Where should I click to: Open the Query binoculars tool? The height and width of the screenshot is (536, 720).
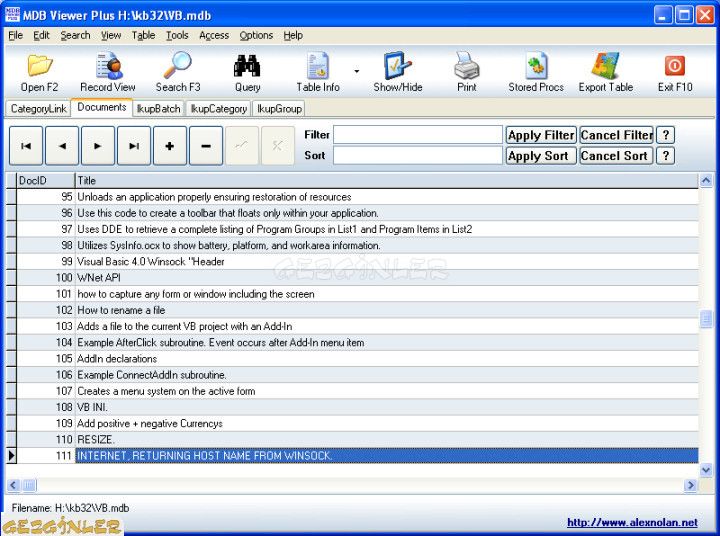pyautogui.click(x=247, y=72)
